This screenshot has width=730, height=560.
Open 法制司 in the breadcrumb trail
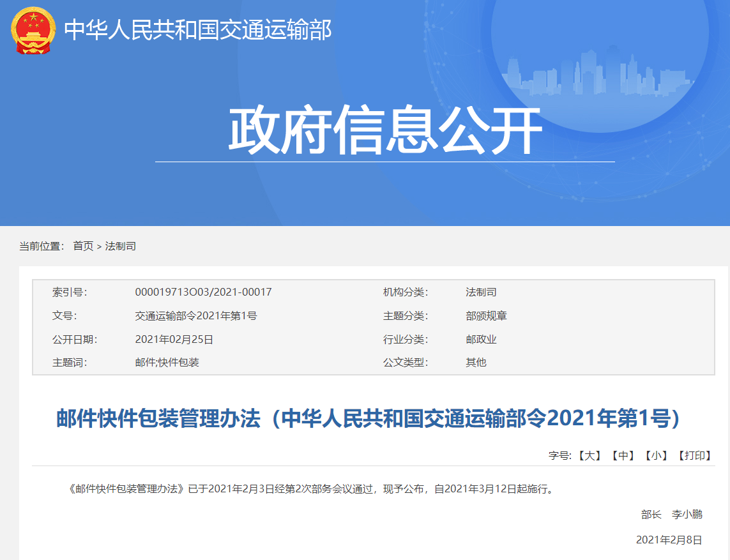point(120,246)
